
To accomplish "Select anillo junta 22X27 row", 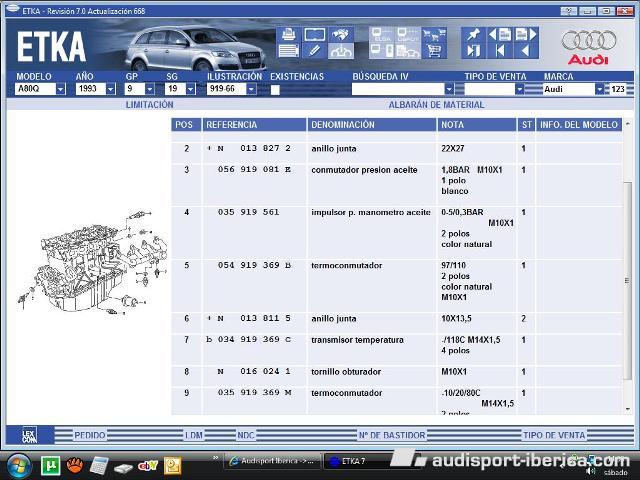I will click(397, 153).
